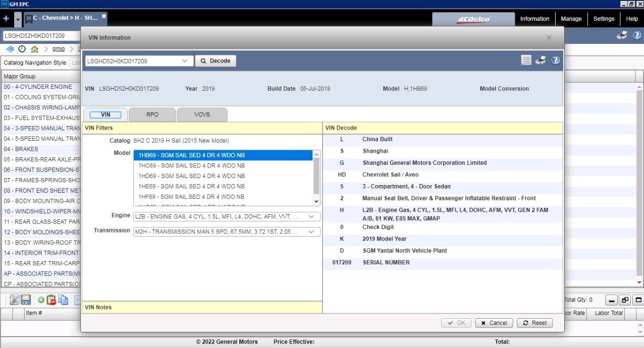Print the VIN information using the printer icon
644x348 pixels.
[541, 60]
